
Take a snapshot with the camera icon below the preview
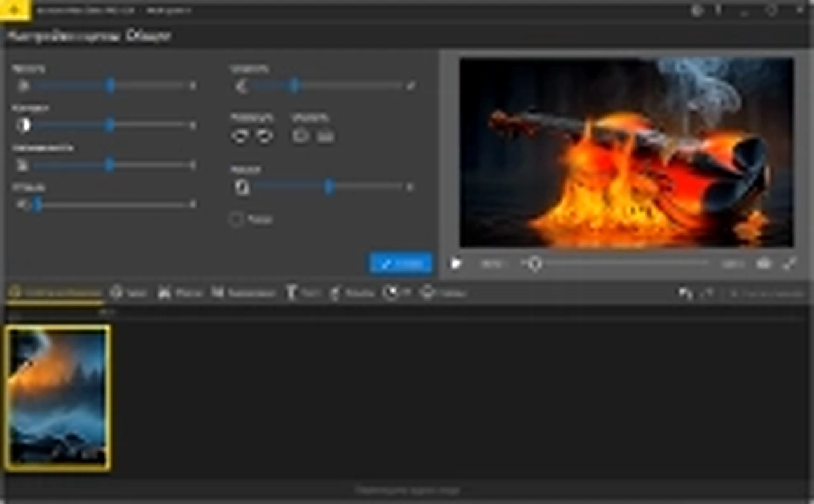(764, 264)
